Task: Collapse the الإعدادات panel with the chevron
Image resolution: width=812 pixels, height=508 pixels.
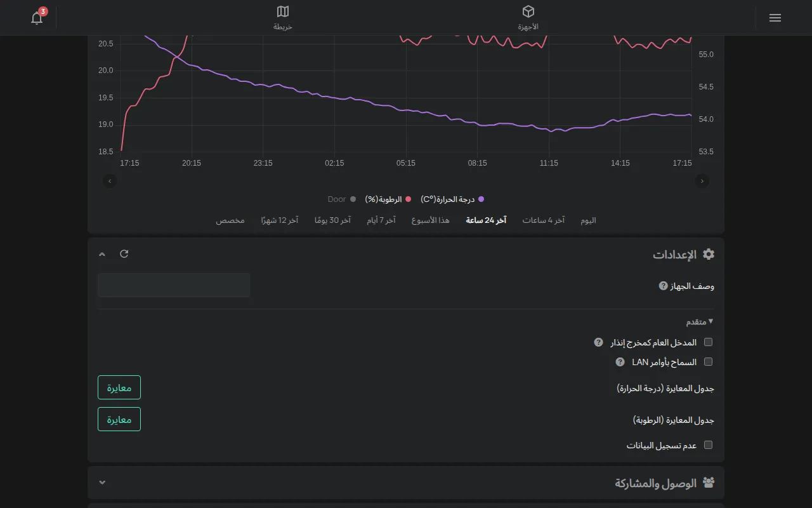Action: (x=102, y=254)
